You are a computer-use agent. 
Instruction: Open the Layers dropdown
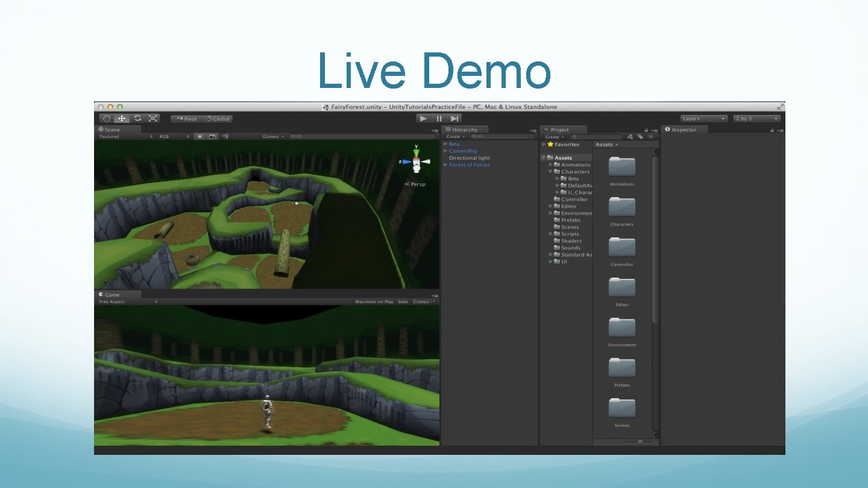(703, 118)
